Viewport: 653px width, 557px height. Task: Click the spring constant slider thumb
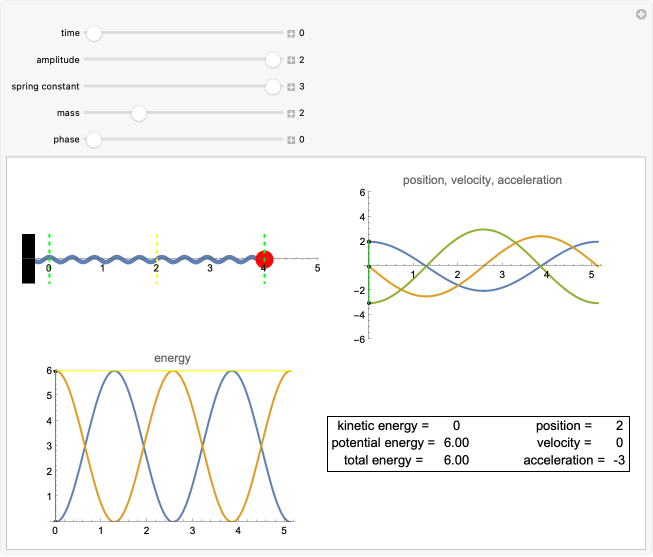[273, 87]
